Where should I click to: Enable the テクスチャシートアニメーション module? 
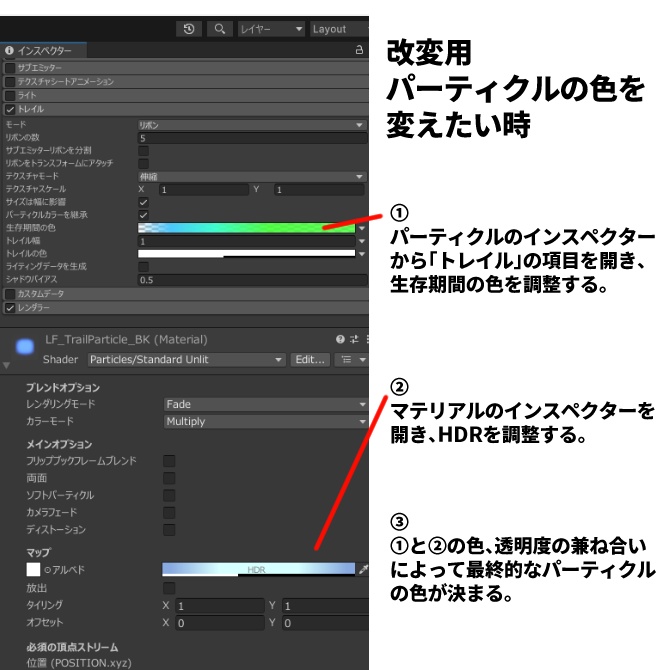point(10,82)
